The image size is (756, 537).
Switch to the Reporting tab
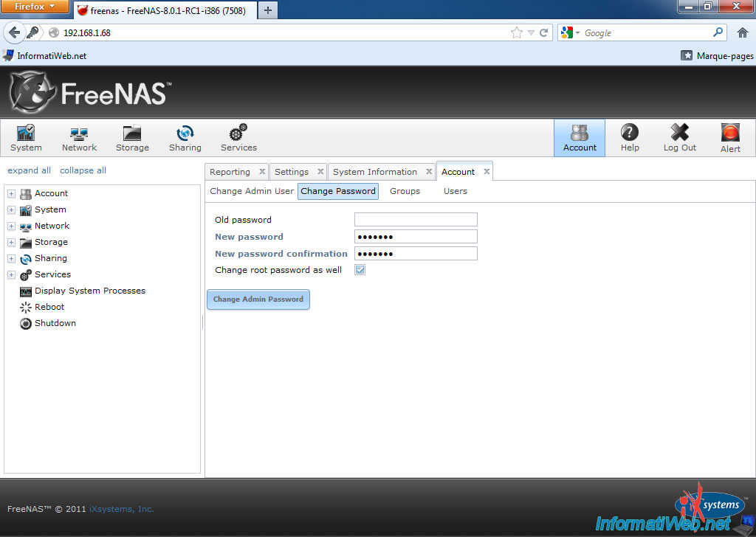tap(230, 172)
